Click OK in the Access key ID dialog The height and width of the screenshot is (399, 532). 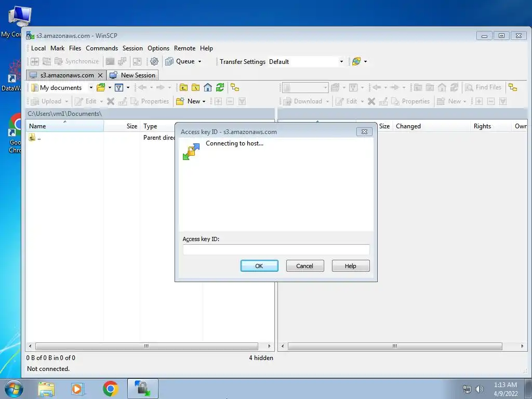[259, 265]
